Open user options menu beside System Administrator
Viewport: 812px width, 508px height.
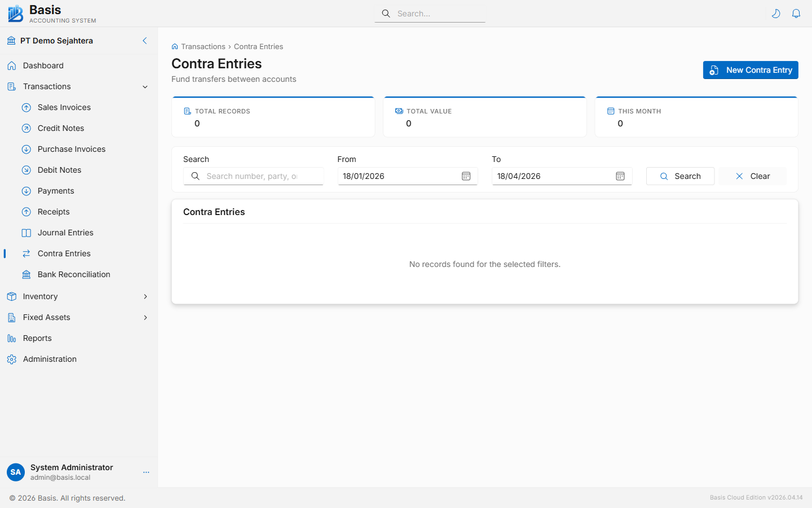point(146,472)
